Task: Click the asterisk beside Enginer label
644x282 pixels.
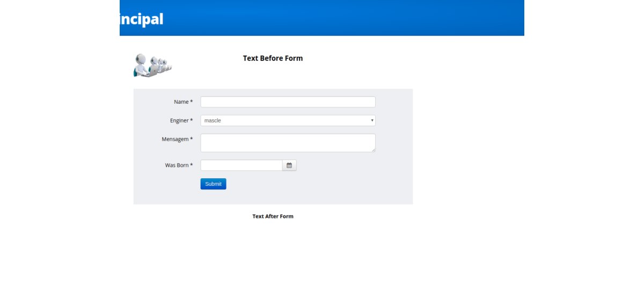Action: point(192,121)
